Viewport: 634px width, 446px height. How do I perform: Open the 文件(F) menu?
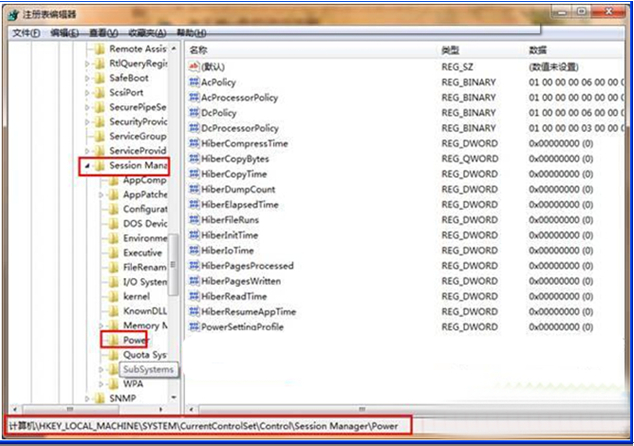tap(25, 33)
